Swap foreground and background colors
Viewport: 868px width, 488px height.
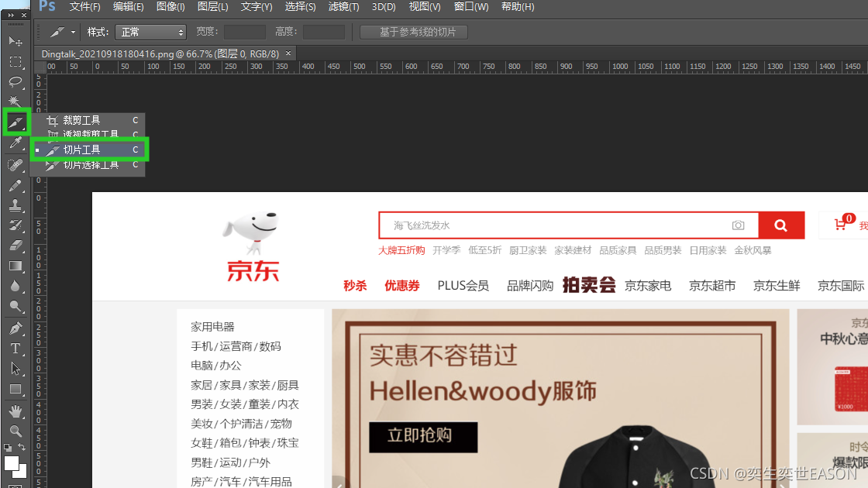click(x=22, y=447)
